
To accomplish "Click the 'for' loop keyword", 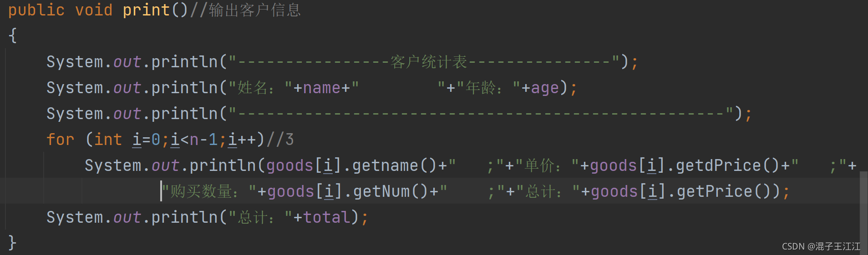I will pyautogui.click(x=60, y=140).
